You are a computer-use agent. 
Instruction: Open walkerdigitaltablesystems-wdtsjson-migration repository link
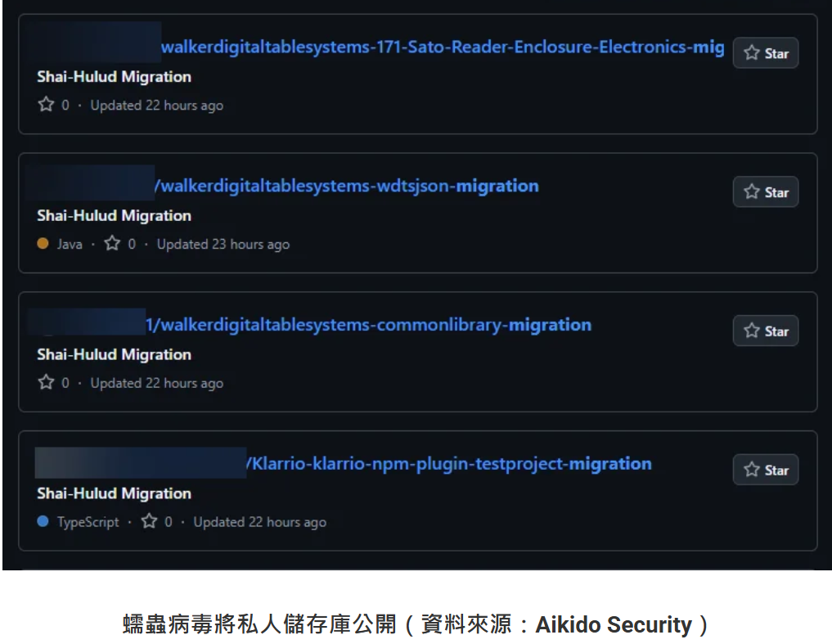tap(347, 187)
